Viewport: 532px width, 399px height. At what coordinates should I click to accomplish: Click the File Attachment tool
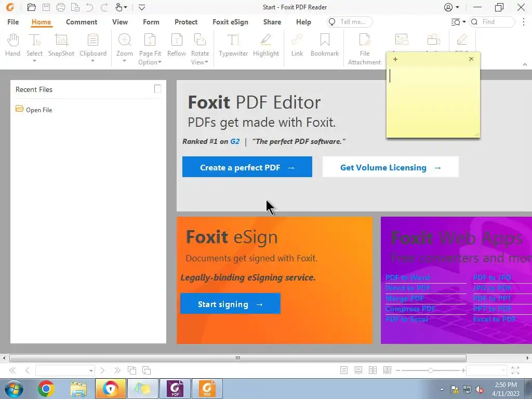[x=364, y=49]
